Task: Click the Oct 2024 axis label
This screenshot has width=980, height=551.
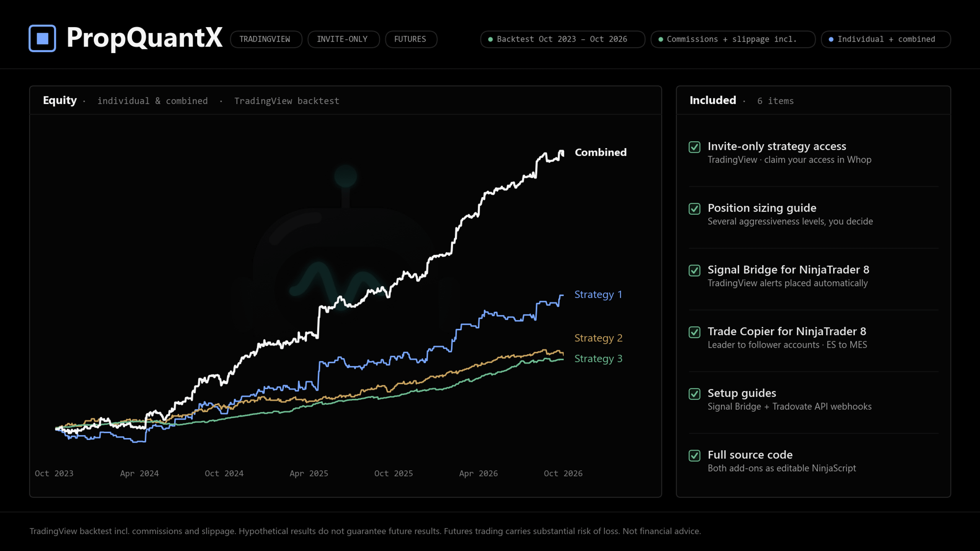Action: tap(224, 474)
